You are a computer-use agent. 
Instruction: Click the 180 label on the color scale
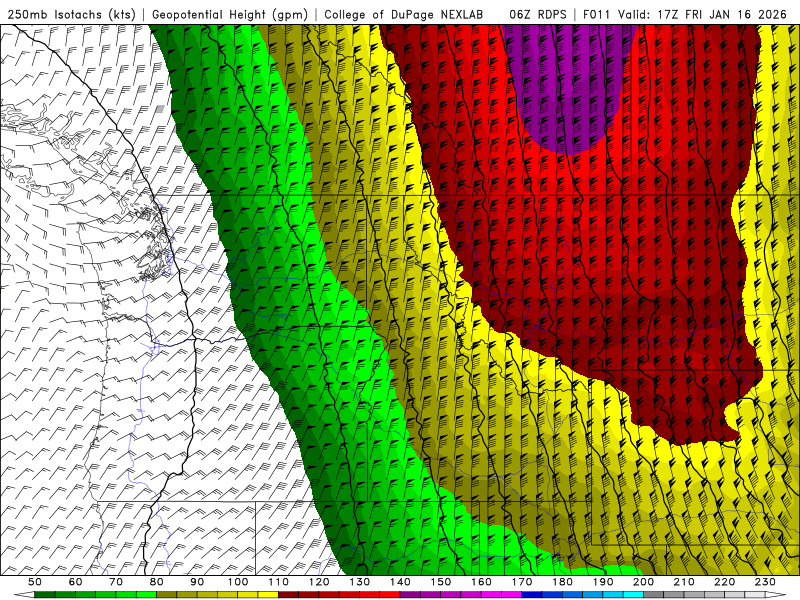tap(562, 582)
